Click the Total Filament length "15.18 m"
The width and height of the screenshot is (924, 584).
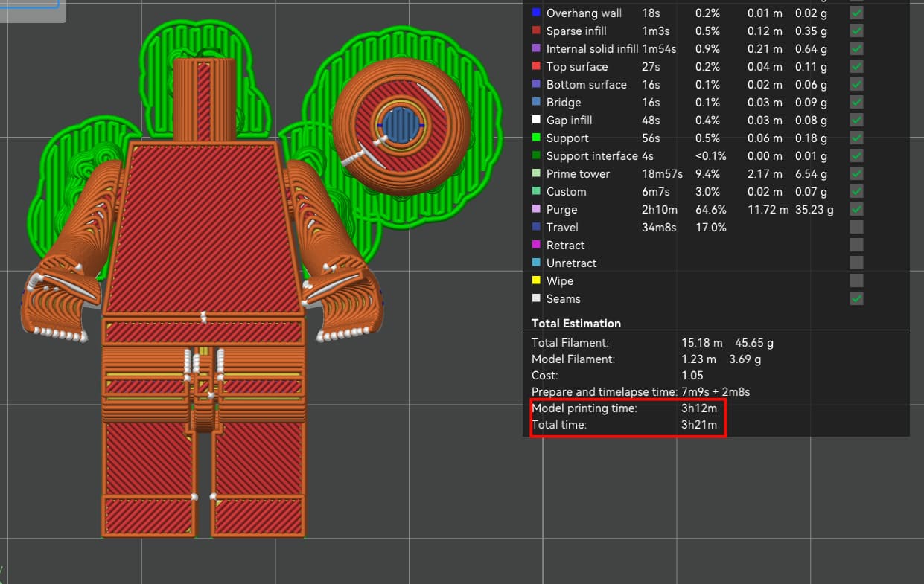pyautogui.click(x=701, y=343)
